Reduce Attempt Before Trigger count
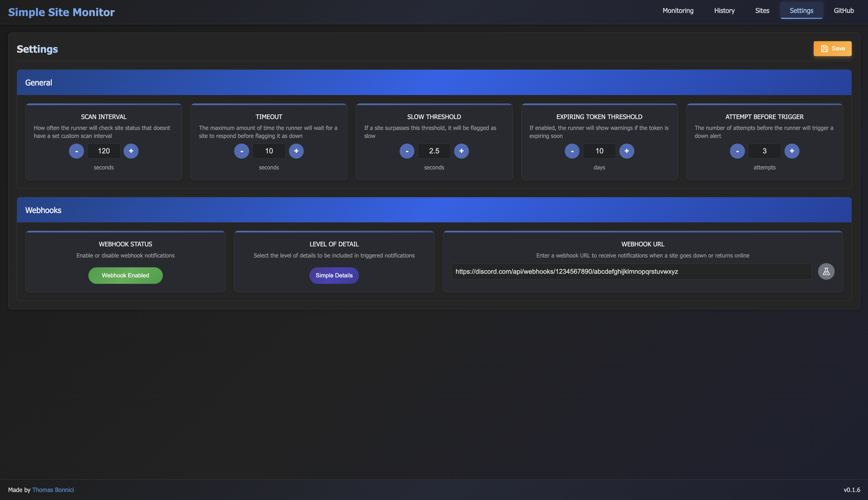The height and width of the screenshot is (500, 868). tap(737, 151)
